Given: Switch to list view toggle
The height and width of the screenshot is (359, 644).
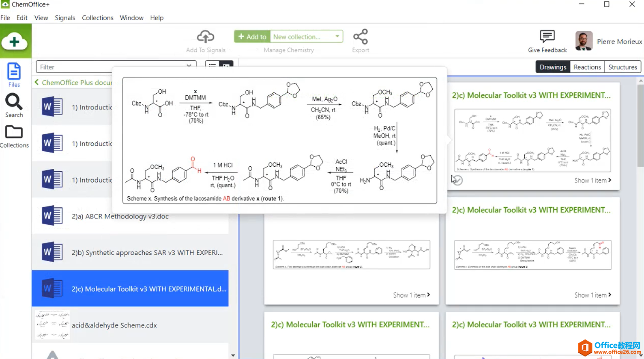Looking at the screenshot, I should (x=212, y=66).
